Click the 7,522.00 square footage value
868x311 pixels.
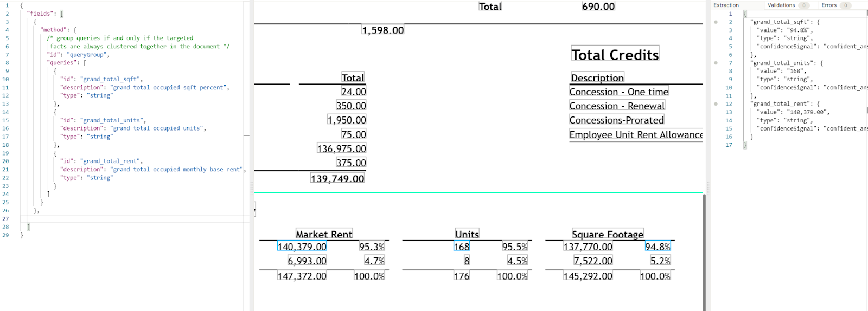click(x=593, y=261)
